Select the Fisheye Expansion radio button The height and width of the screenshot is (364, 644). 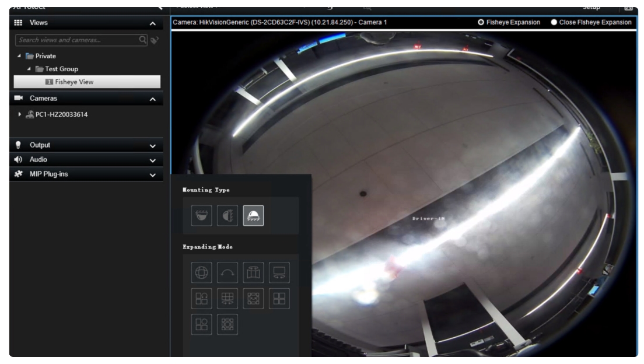click(x=481, y=22)
